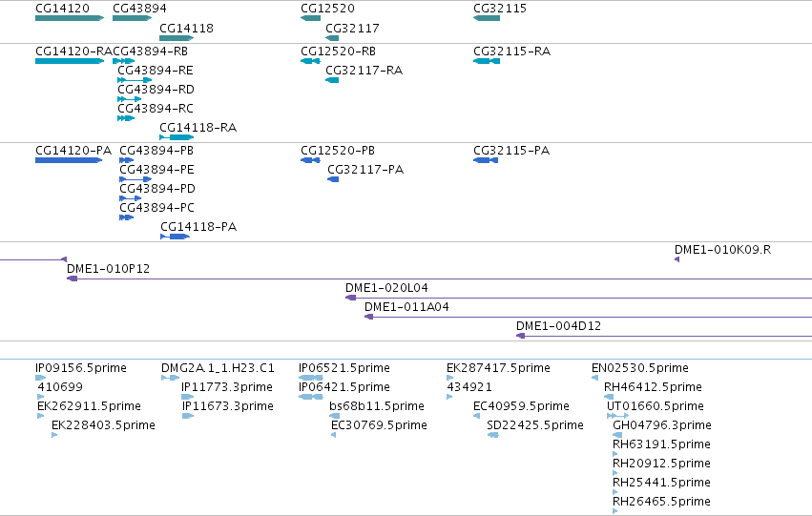The height and width of the screenshot is (516, 812).
Task: Select the CG43894-PD protein glyph
Action: point(130,198)
